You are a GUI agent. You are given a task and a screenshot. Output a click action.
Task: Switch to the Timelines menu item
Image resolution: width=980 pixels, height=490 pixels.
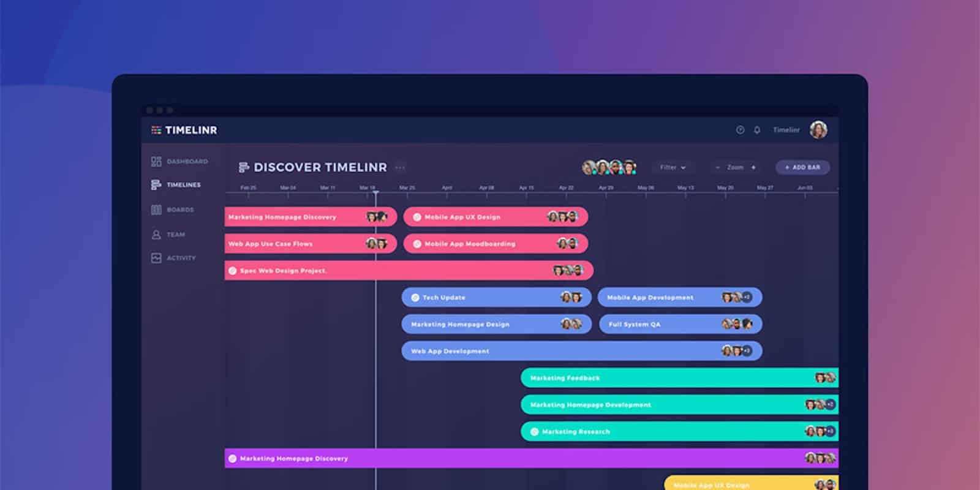183,185
